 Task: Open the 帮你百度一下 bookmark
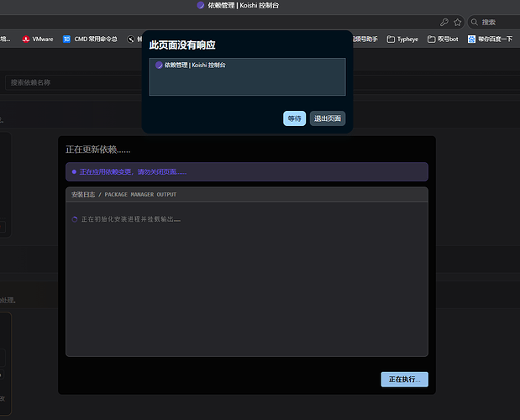490,39
